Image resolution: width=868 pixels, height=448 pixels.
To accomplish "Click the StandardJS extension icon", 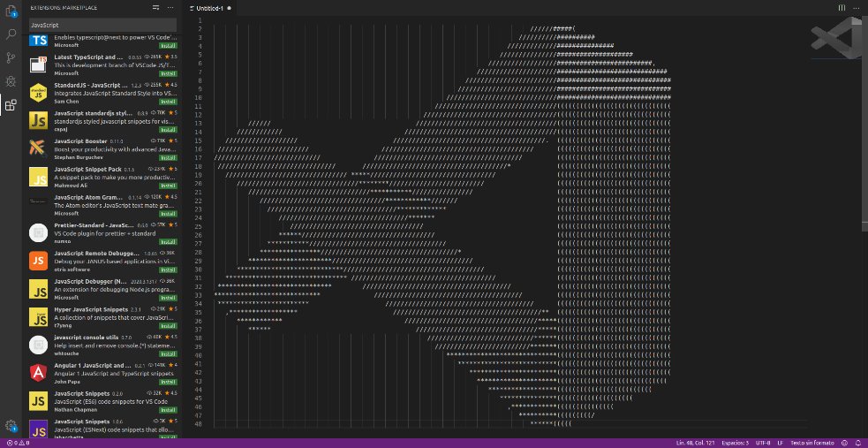I will coord(38,93).
